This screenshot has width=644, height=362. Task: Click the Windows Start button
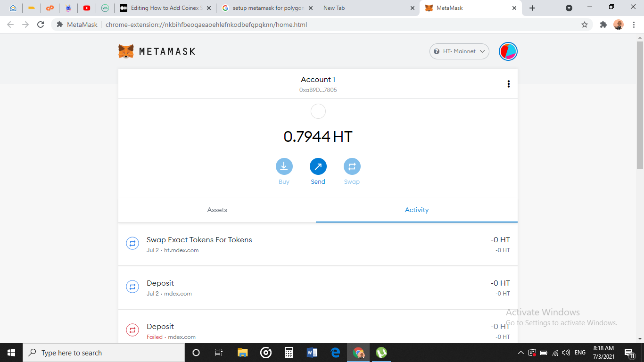(11, 353)
